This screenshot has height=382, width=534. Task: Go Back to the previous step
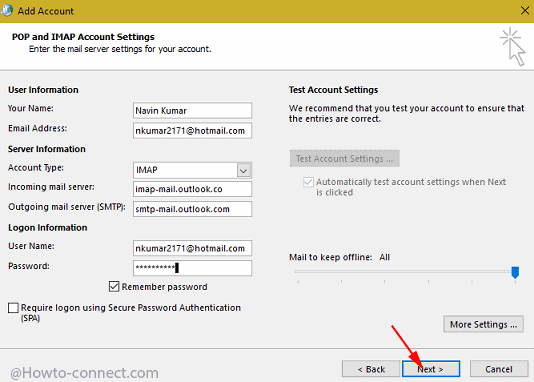click(371, 369)
